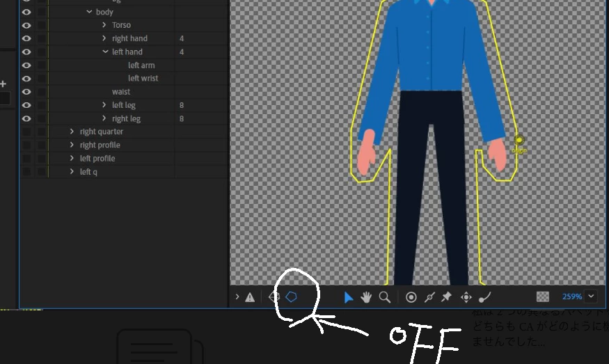Select the left wrist layer

[143, 79]
